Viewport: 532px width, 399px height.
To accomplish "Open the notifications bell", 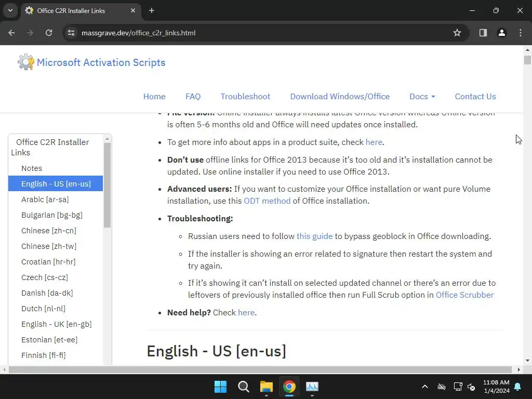I will [x=518, y=387].
